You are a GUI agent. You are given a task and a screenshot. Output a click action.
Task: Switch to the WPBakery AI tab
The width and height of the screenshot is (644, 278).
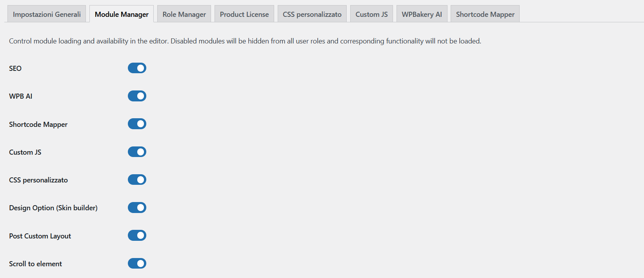point(422,14)
